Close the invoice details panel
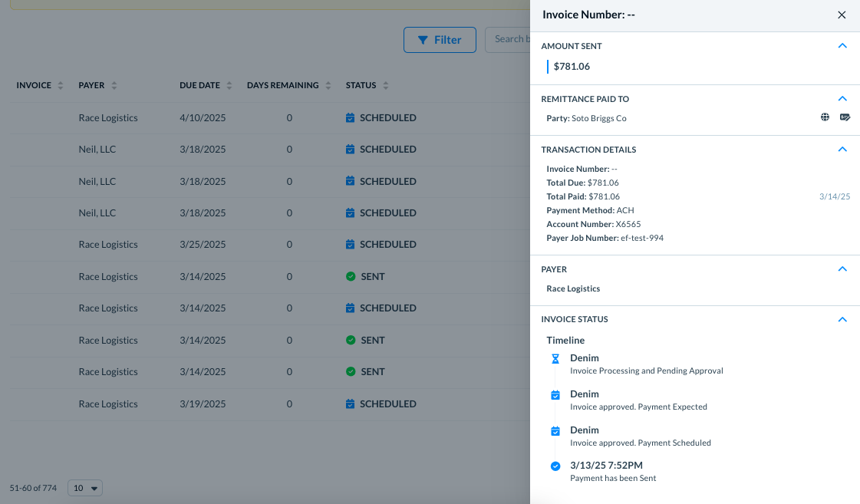Image resolution: width=860 pixels, height=504 pixels. click(x=842, y=15)
